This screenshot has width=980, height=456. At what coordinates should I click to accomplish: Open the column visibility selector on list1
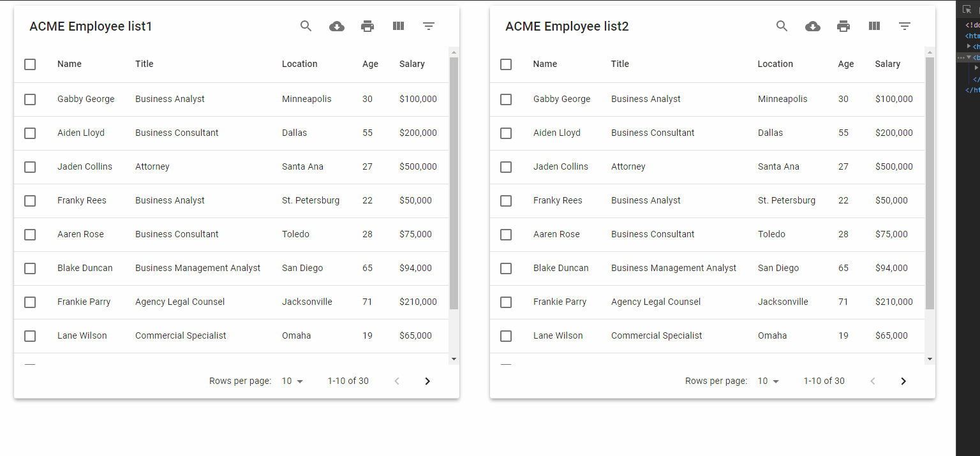(x=397, y=26)
